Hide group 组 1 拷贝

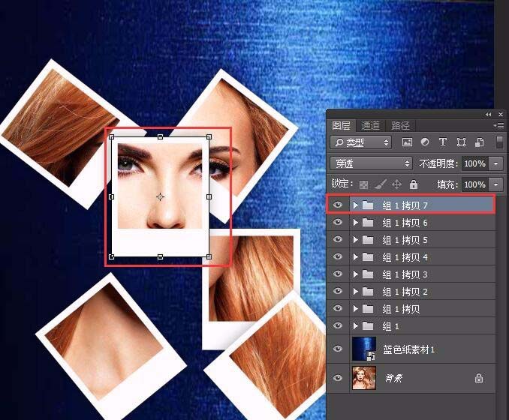(x=338, y=307)
